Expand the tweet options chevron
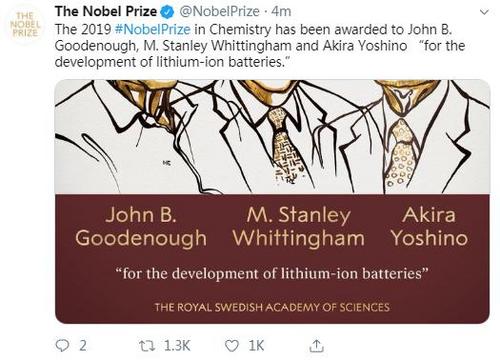The image size is (500, 360). [x=484, y=12]
